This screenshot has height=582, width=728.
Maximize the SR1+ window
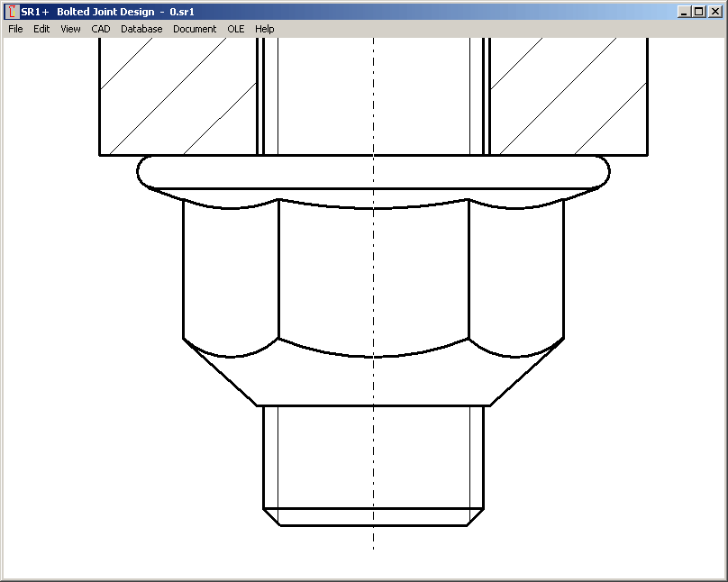click(x=699, y=12)
